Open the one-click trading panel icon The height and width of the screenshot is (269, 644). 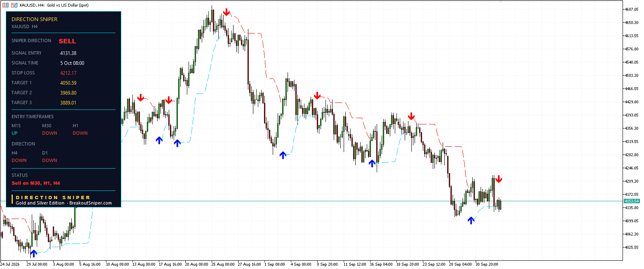pyautogui.click(x=6, y=5)
